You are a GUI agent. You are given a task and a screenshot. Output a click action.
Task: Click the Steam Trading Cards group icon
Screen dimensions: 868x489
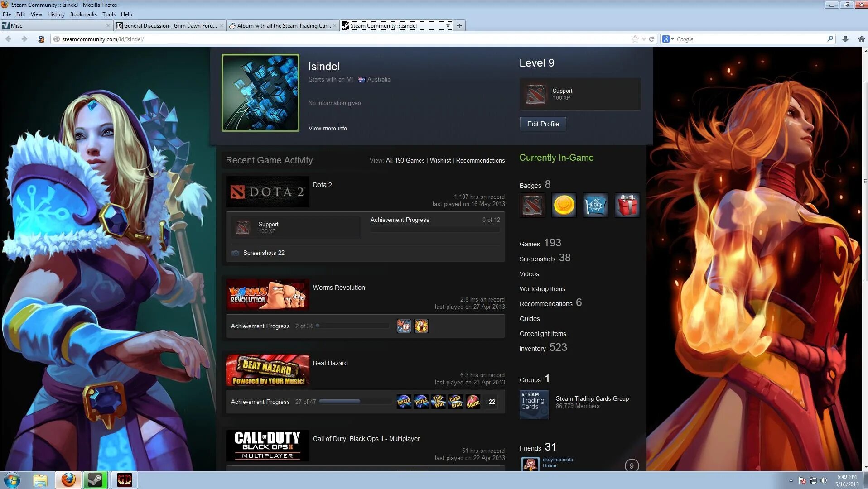point(534,405)
